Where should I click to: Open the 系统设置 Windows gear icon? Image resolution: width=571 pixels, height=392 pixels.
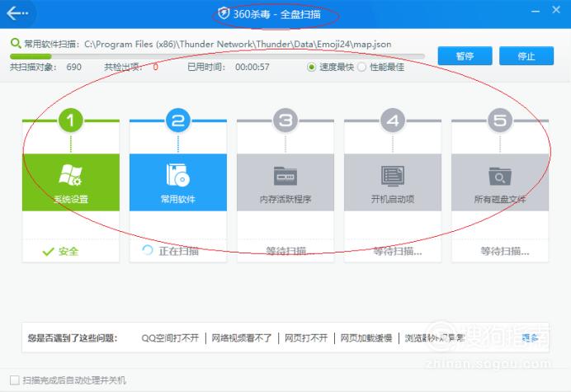point(70,175)
